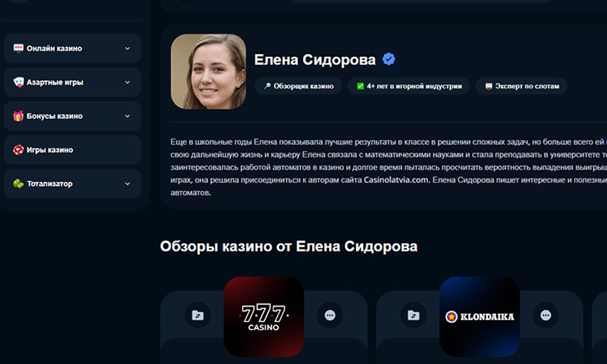Click the 4+ лет в игорной индустрии badge
This screenshot has width=607, height=364.
point(409,86)
